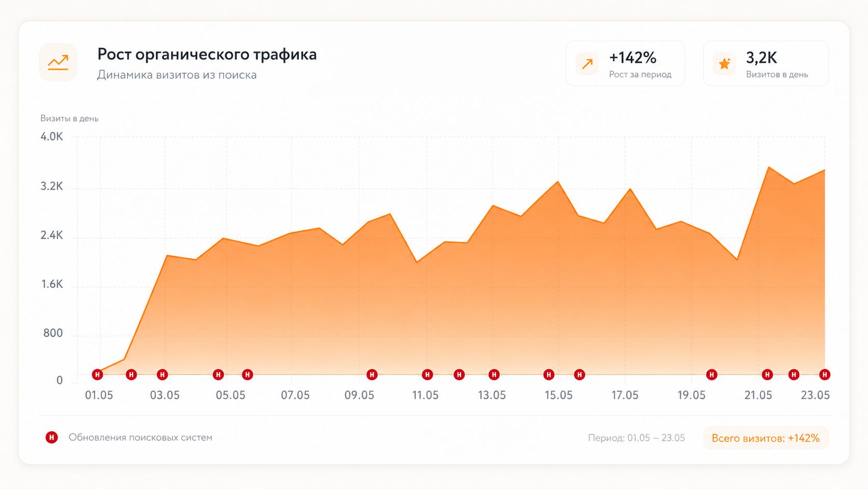Click the 19.05 date label

[x=691, y=395]
